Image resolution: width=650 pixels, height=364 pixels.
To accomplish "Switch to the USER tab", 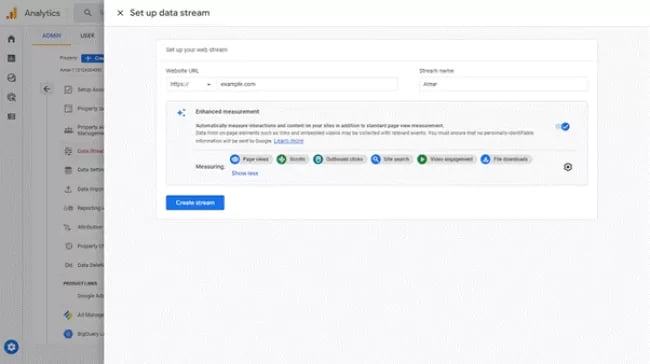I will (x=87, y=36).
